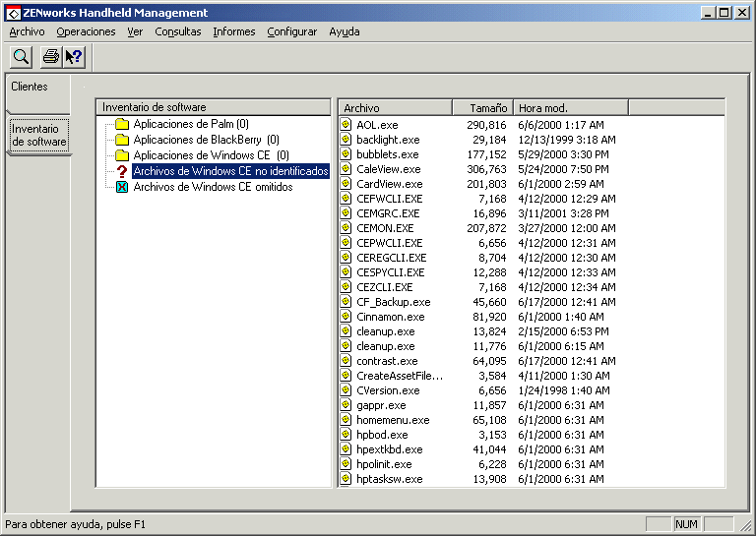Click the file icon next to CaleView.exe
756x536 pixels.
[x=346, y=168]
